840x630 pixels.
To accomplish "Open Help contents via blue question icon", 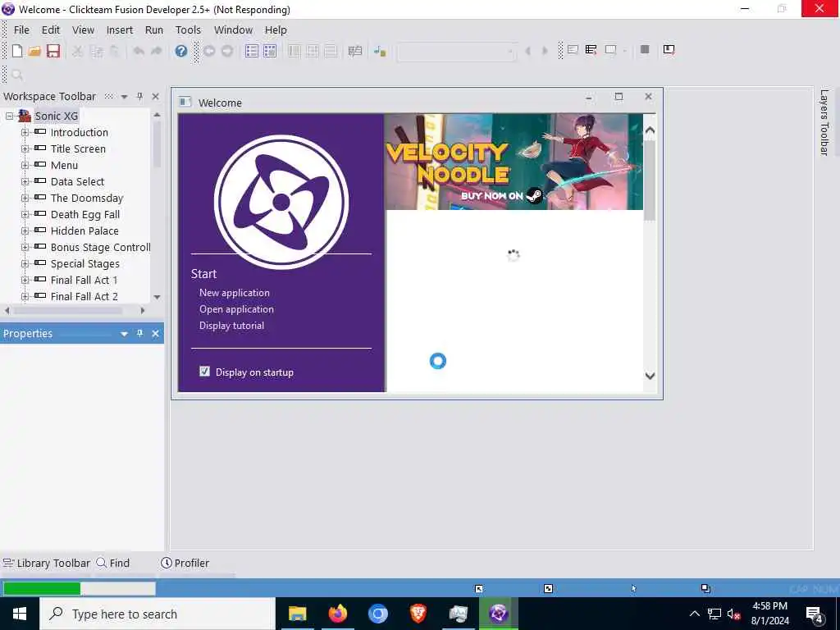I will pyautogui.click(x=181, y=51).
